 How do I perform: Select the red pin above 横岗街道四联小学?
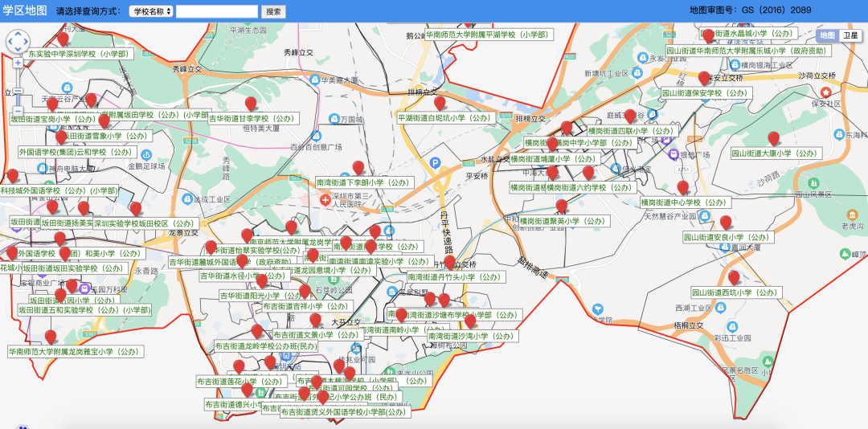[x=629, y=116]
